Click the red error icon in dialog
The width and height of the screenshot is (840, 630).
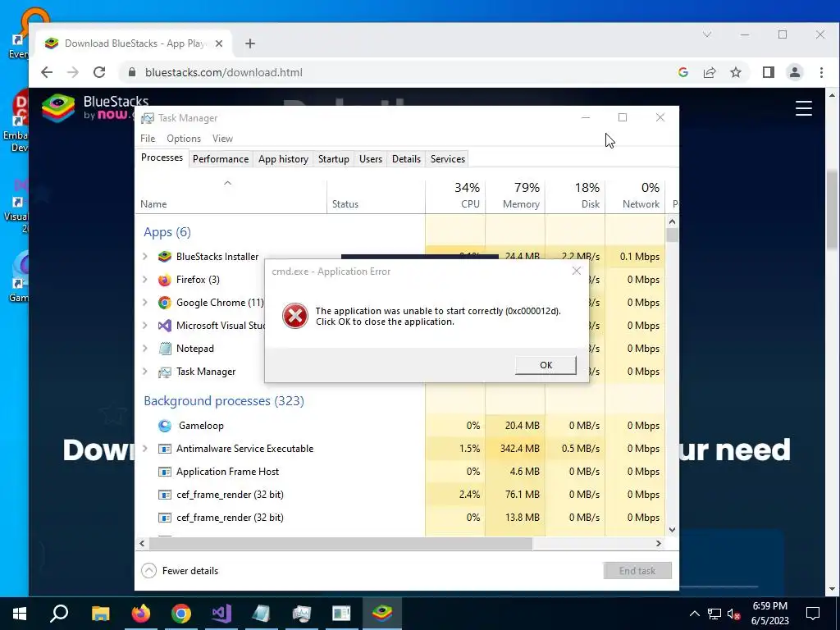coord(295,316)
